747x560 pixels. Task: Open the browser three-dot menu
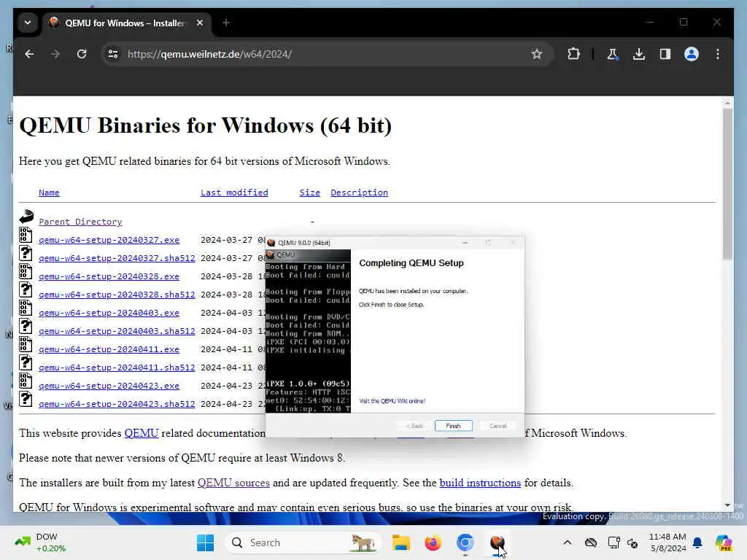718,54
